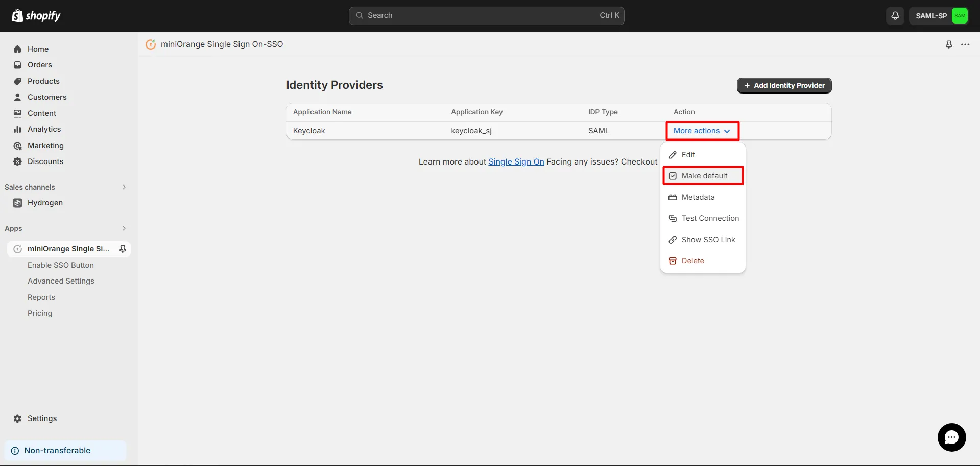
Task: Click the search magnifier icon
Action: point(360,16)
